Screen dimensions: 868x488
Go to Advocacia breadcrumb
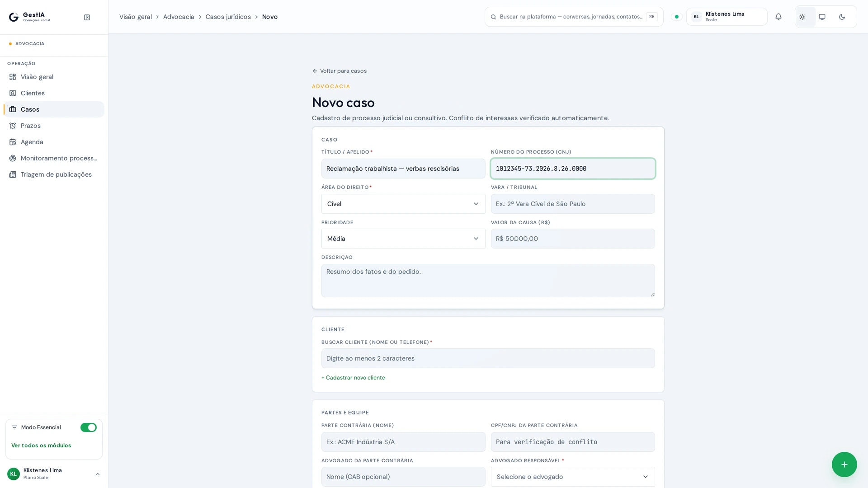[179, 17]
